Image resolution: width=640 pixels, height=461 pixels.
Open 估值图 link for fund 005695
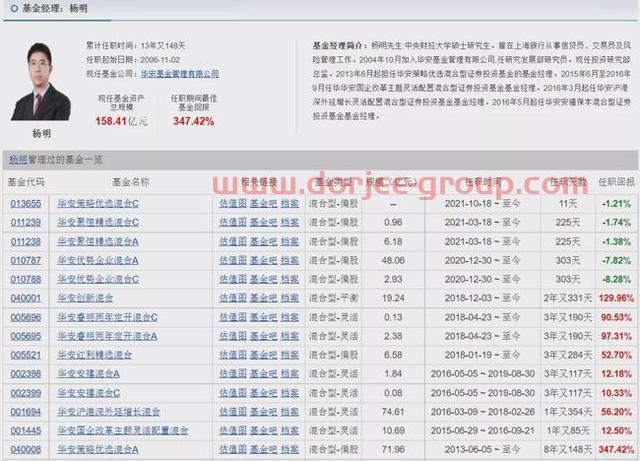pyautogui.click(x=233, y=336)
